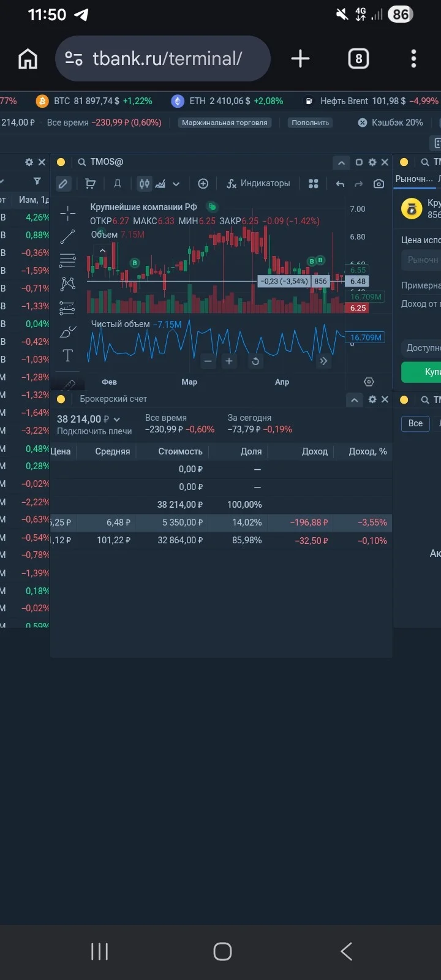Screen dimensions: 441x980
Task: Select the text annotation T tool
Action: (68, 356)
